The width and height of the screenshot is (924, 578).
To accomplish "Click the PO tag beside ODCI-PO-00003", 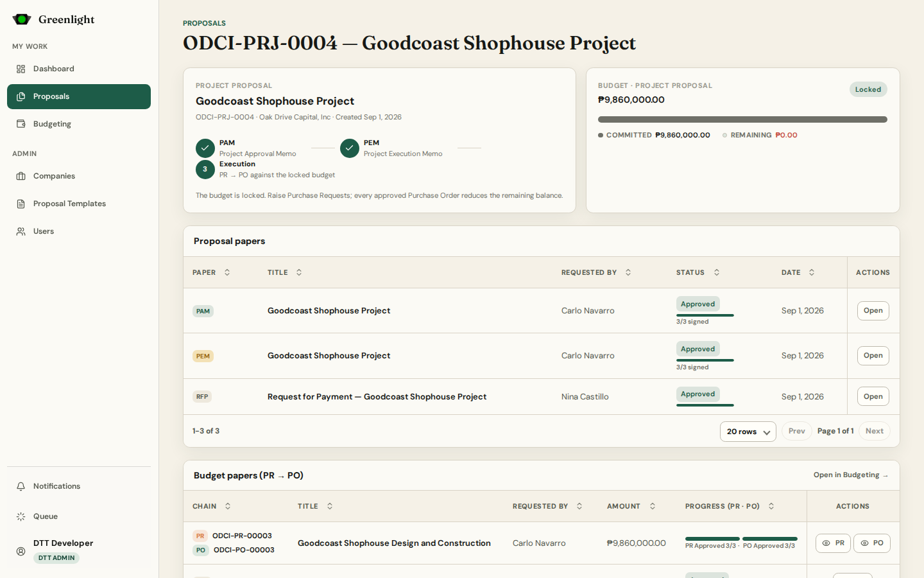I will click(x=201, y=550).
